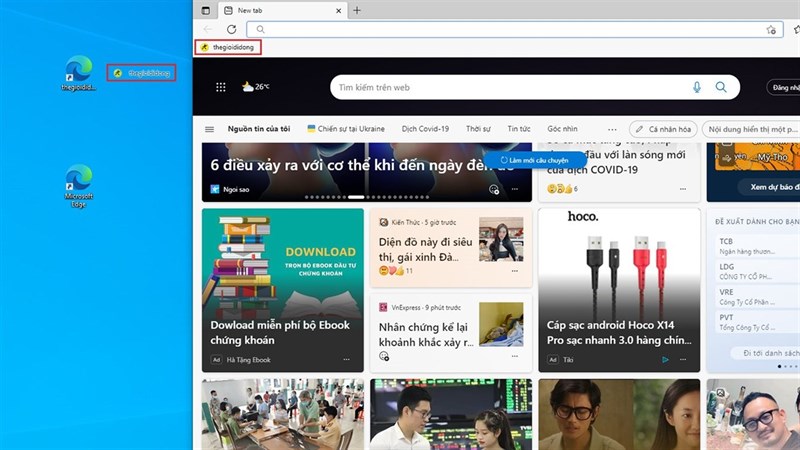
Task: Open the TCB stock suggestion
Action: point(756,246)
